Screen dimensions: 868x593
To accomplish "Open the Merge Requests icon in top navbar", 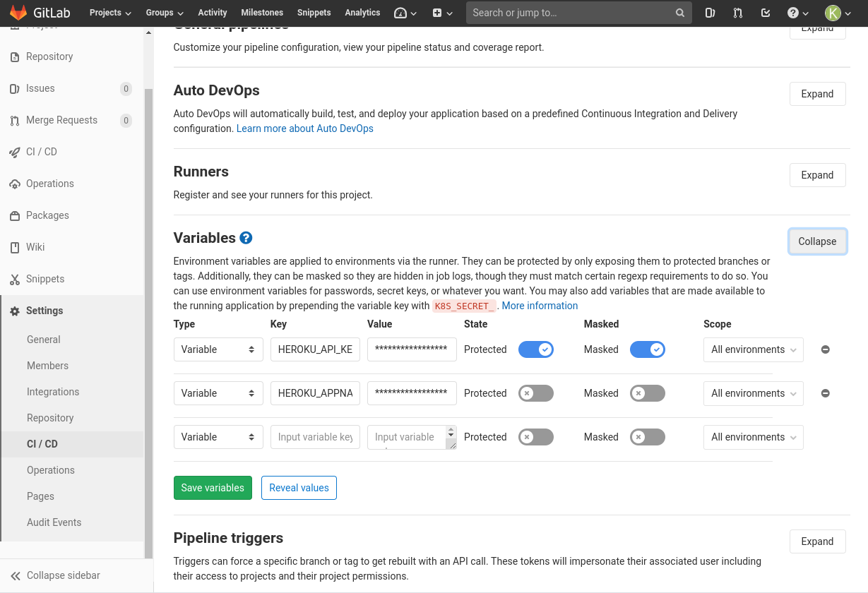I will pyautogui.click(x=738, y=13).
